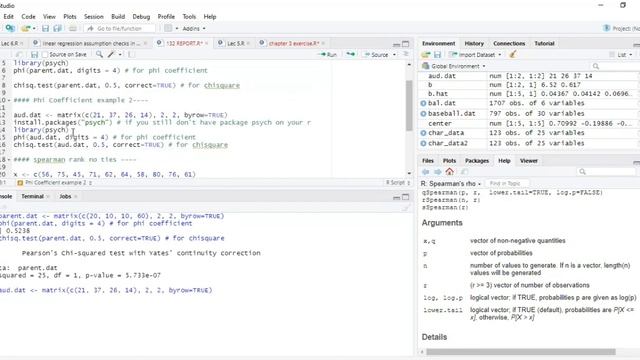The image size is (640, 360).
Task: Open help topic in new window icon
Action: [x=464, y=172]
